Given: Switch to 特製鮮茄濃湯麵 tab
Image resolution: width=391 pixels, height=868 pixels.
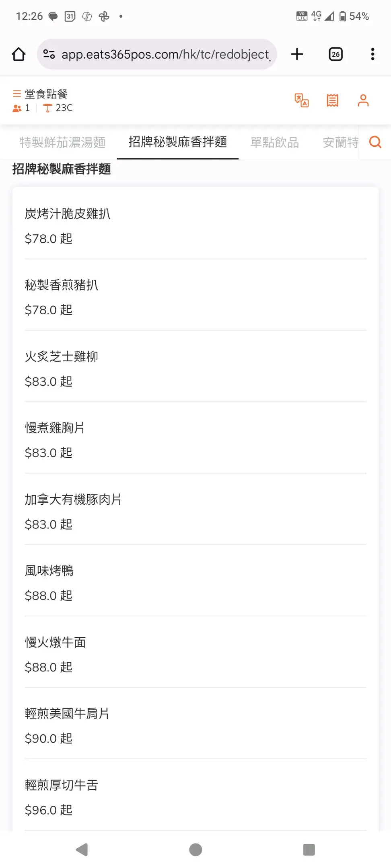Looking at the screenshot, I should pos(62,142).
